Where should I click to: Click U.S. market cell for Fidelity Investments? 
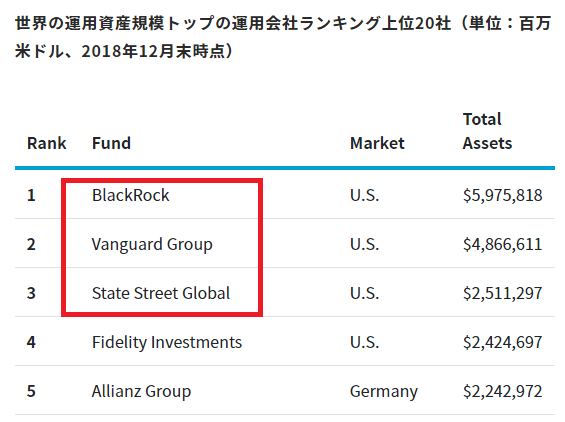pyautogui.click(x=364, y=342)
